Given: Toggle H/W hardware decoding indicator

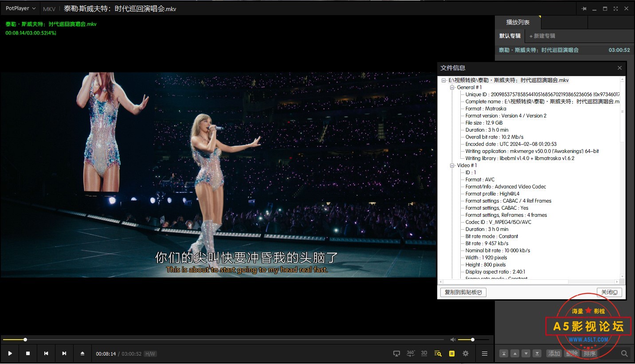Looking at the screenshot, I should 150,354.
